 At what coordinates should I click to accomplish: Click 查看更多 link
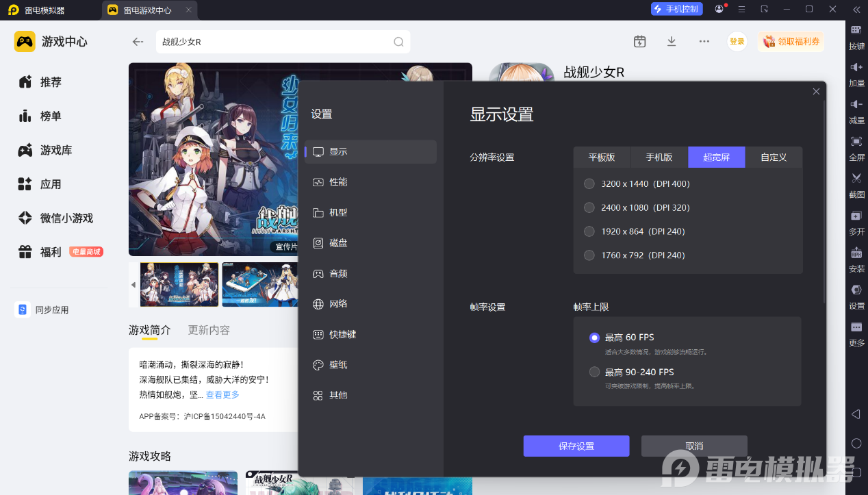point(222,395)
